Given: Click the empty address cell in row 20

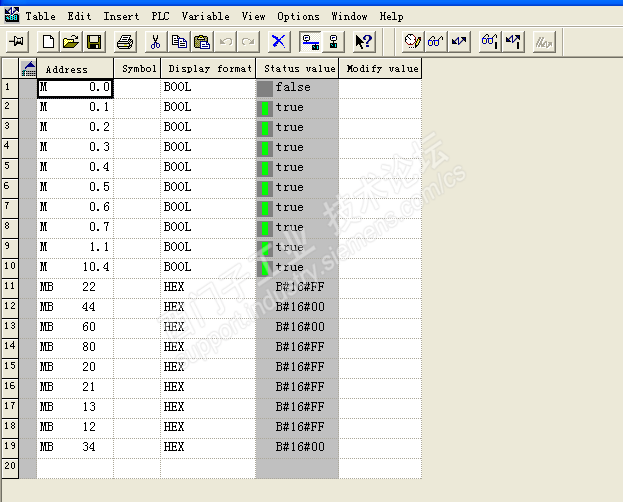Looking at the screenshot, I should (75, 468).
